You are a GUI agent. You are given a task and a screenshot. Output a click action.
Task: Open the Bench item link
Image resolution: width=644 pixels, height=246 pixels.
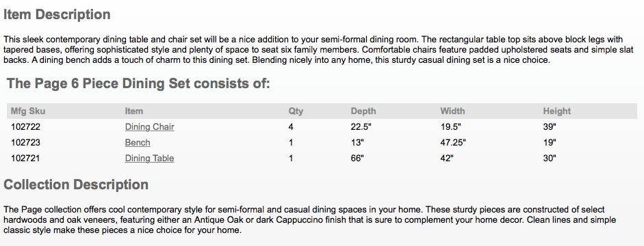(138, 143)
